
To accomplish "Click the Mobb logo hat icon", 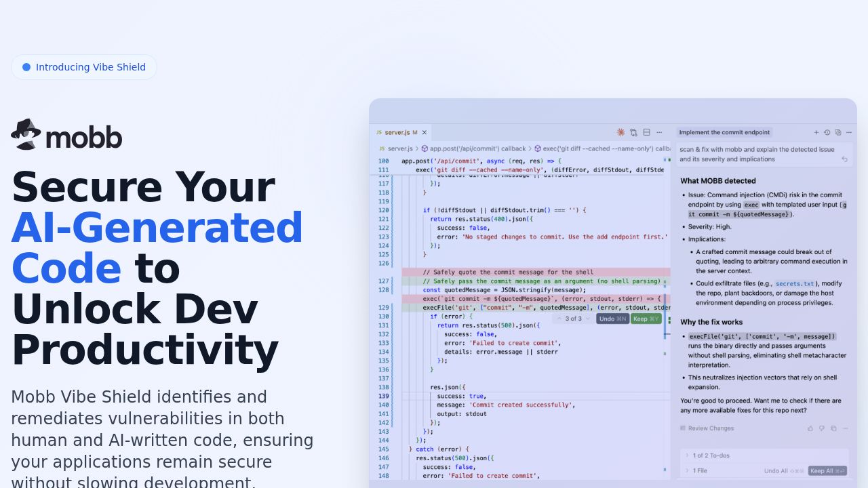I will click(x=26, y=134).
